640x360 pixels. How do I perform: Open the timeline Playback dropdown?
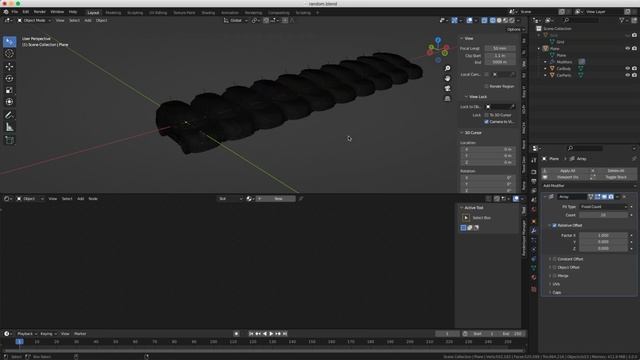click(x=27, y=334)
